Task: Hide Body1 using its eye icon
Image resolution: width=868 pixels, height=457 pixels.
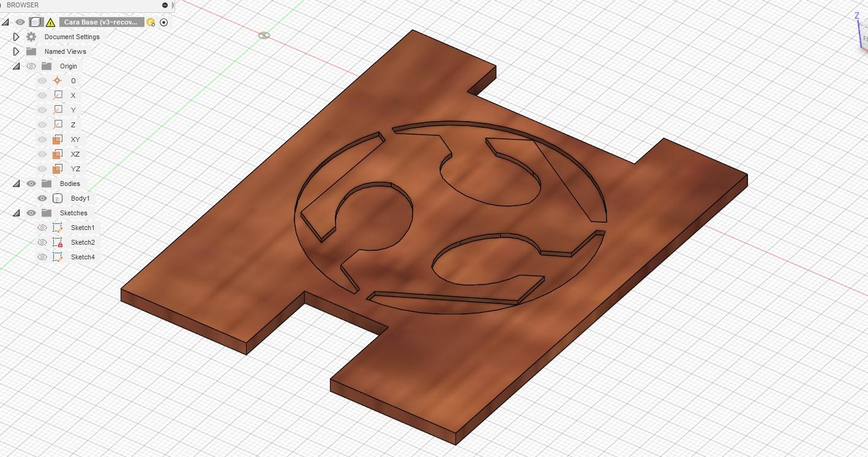Action: 42,198
